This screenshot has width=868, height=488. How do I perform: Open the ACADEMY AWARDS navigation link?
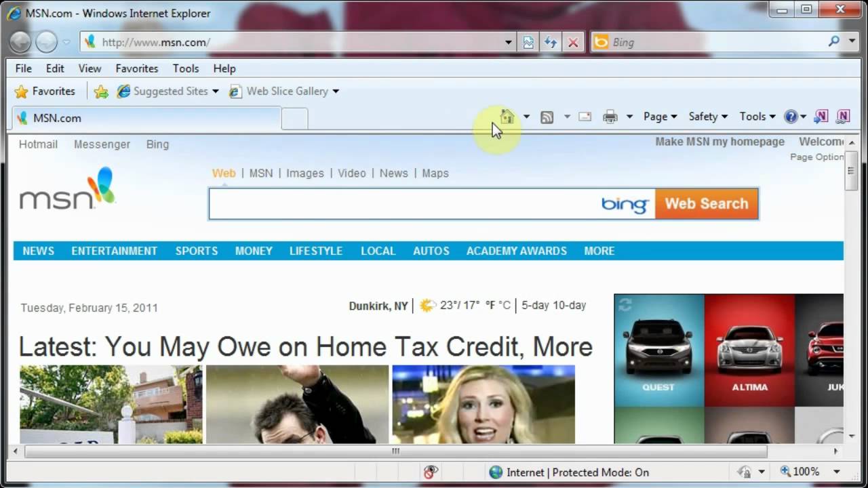tap(517, 251)
